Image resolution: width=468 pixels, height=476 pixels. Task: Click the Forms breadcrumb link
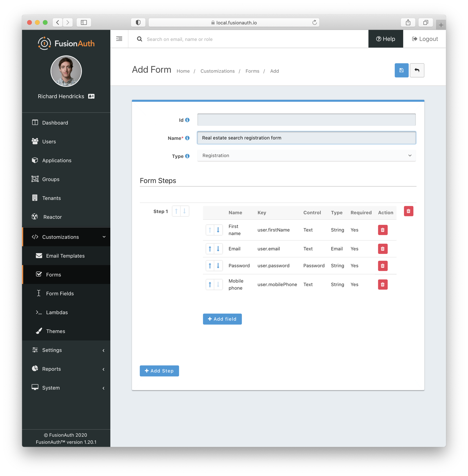[252, 71]
